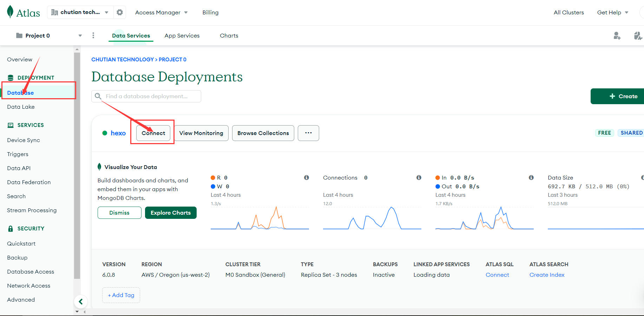Image resolution: width=644 pixels, height=316 pixels.
Task: Switch to the App Services tab
Action: point(182,35)
